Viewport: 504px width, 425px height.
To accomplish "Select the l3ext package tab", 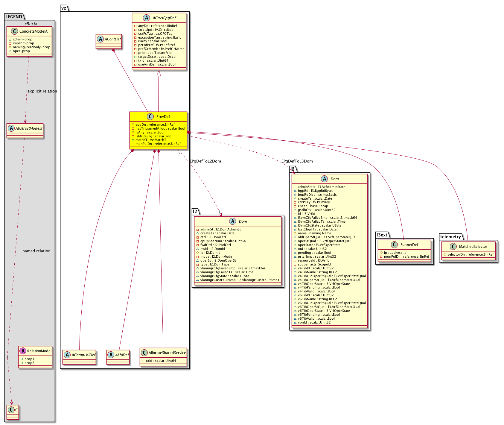I will [x=382, y=235].
